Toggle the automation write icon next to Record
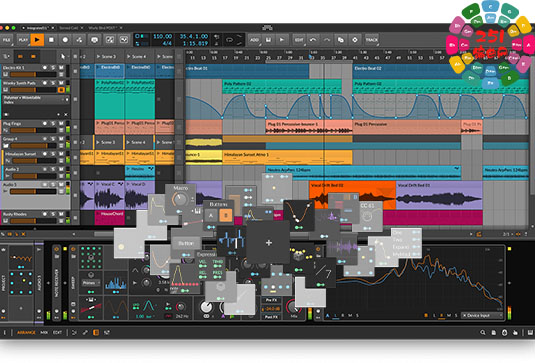 (79, 40)
